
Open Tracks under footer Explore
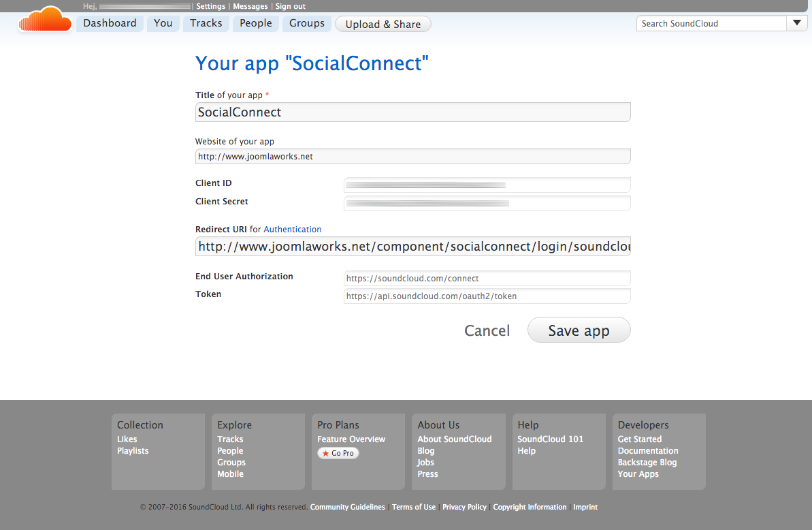pos(230,439)
